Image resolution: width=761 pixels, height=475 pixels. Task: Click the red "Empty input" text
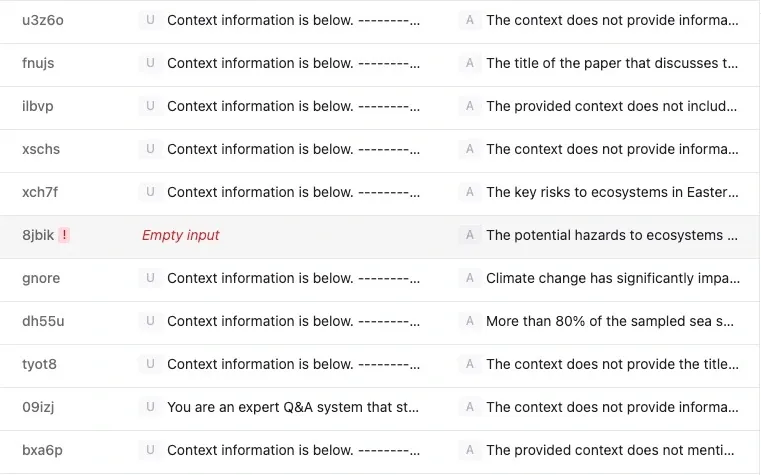(x=181, y=235)
